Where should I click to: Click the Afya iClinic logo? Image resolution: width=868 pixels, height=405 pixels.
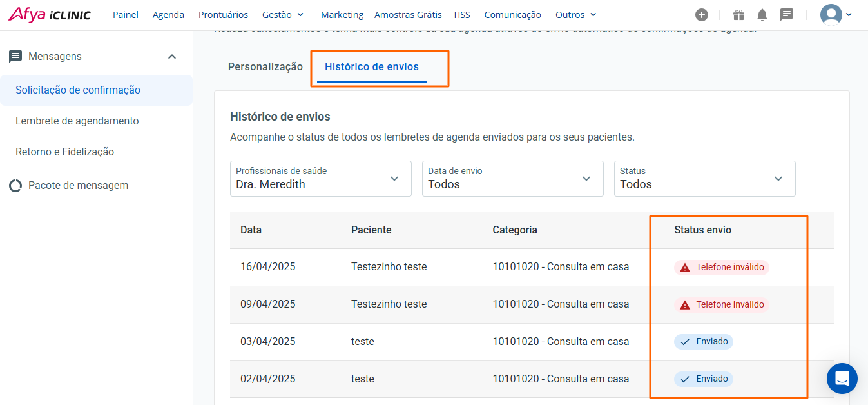click(50, 15)
